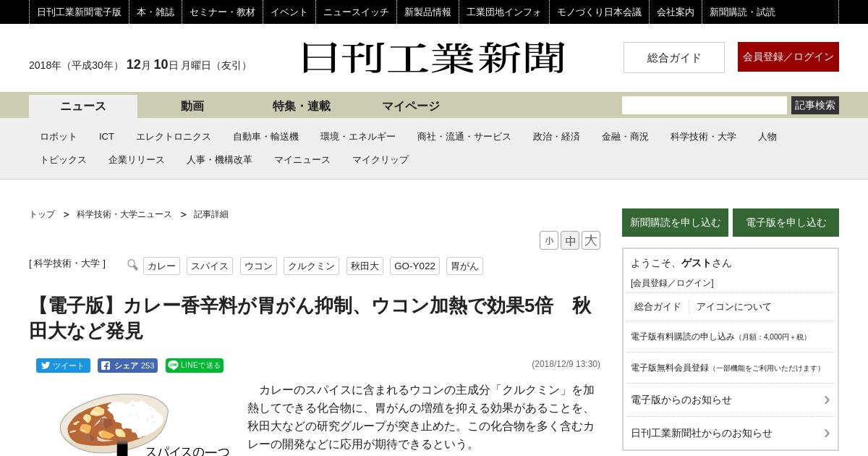
Task: Click the 総合ガイド header button
Action: 674,57
